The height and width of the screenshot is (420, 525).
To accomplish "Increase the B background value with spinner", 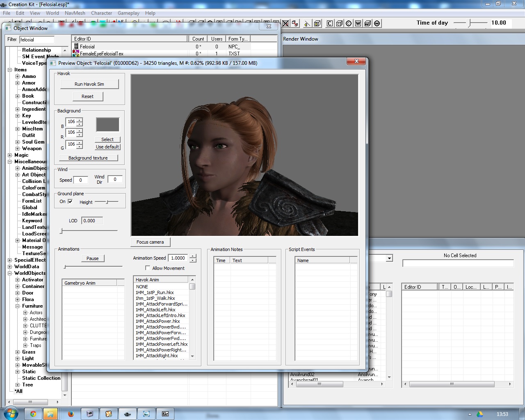I will coord(80,120).
